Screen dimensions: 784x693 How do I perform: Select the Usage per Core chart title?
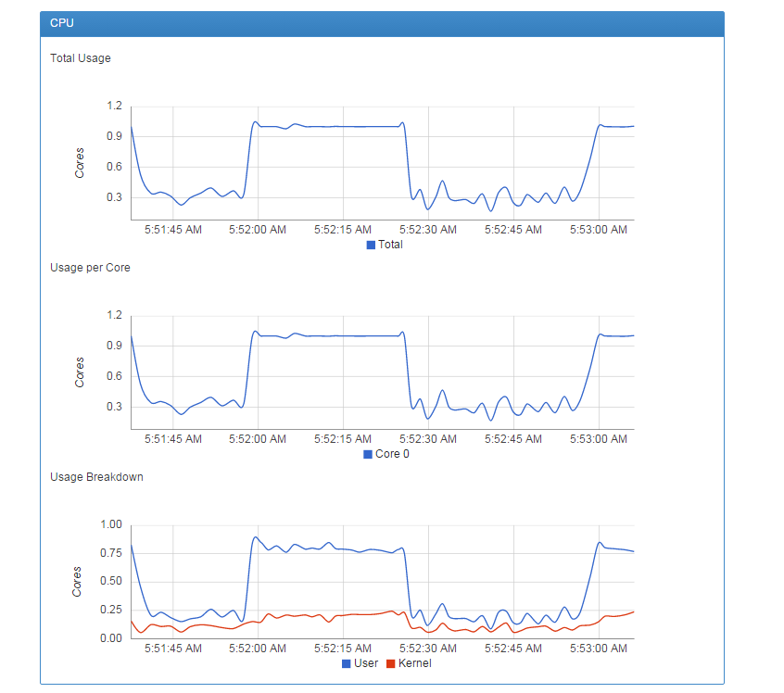pyautogui.click(x=90, y=268)
